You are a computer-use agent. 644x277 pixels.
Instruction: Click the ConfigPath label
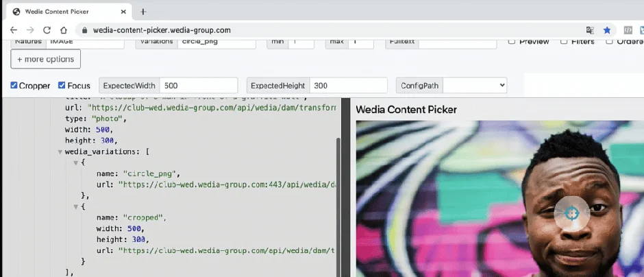420,86
